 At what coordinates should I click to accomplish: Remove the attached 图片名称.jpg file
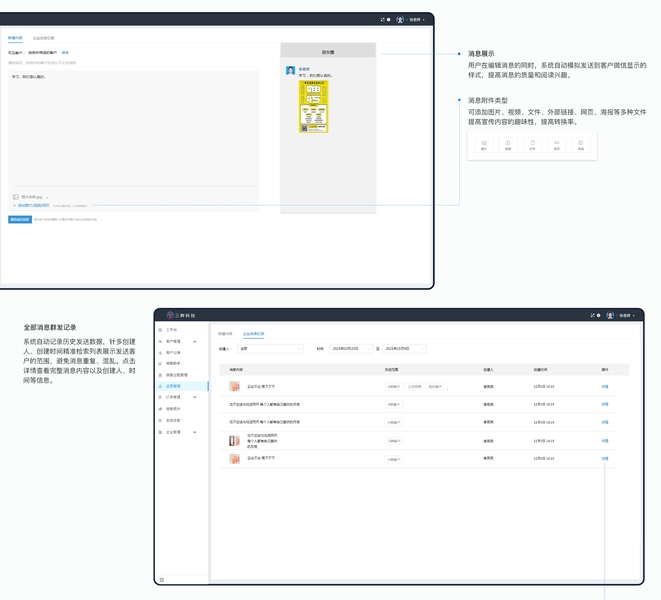coord(47,197)
